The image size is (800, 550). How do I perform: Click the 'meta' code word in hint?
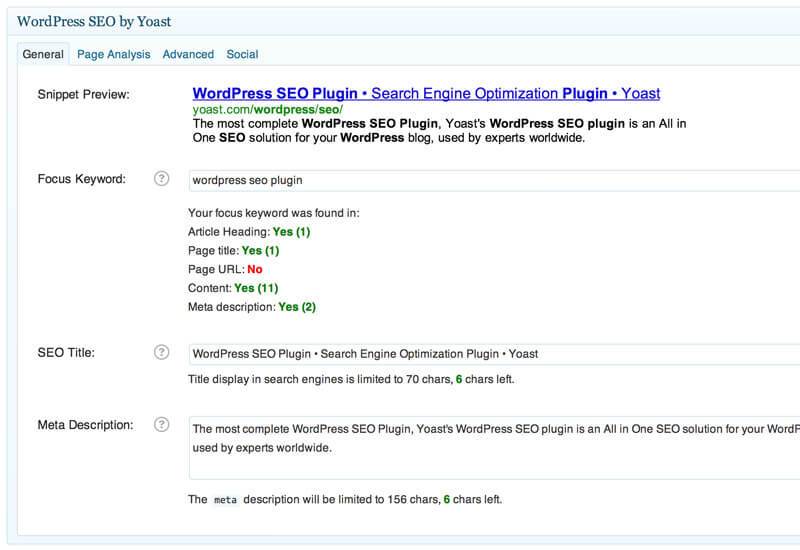point(226,499)
